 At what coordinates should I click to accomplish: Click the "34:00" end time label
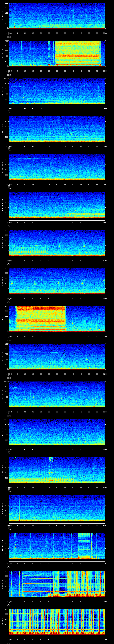[105, 488]
